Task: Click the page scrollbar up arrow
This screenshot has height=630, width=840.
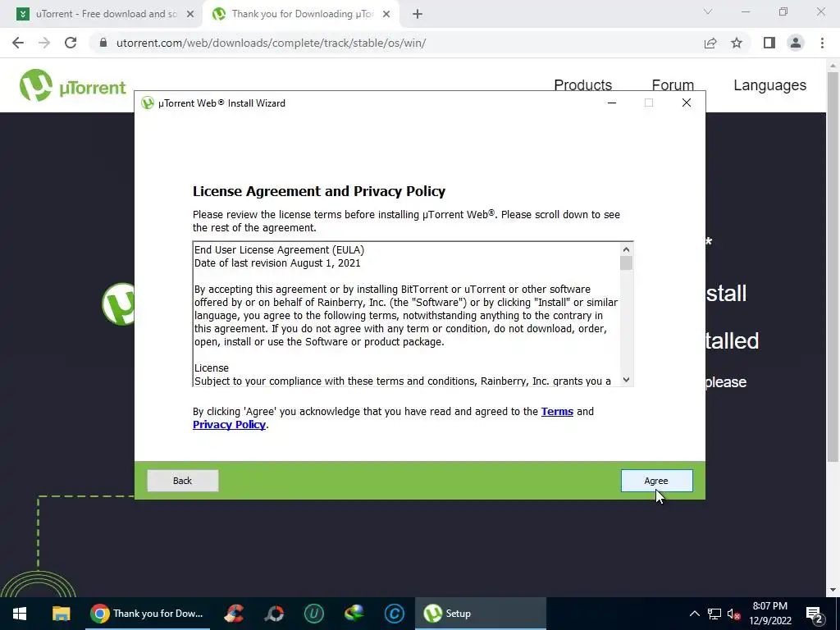Action: coord(833,65)
